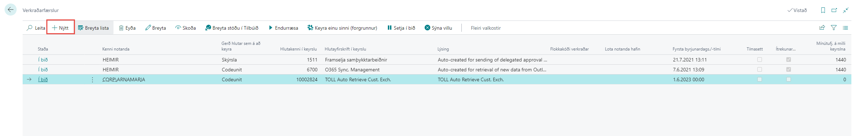Toggle Tímasett checkbox for CORP\ARNAMARIA row

(759, 79)
